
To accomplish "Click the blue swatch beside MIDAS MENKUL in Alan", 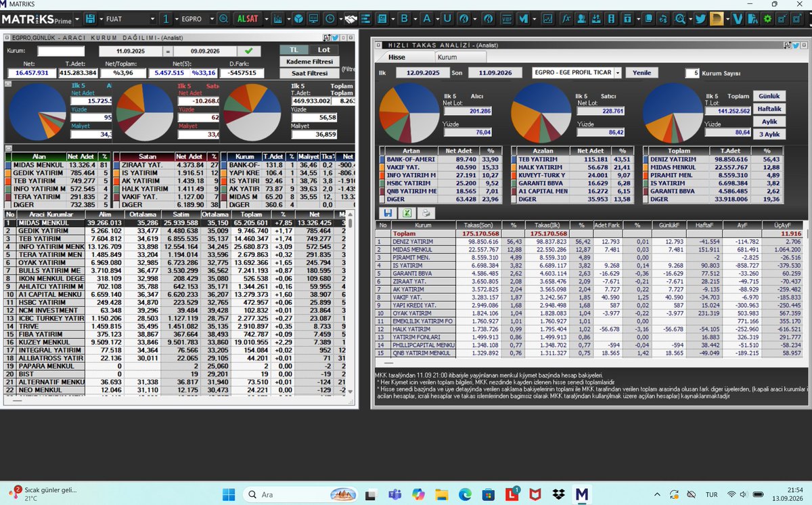I will click(7, 164).
